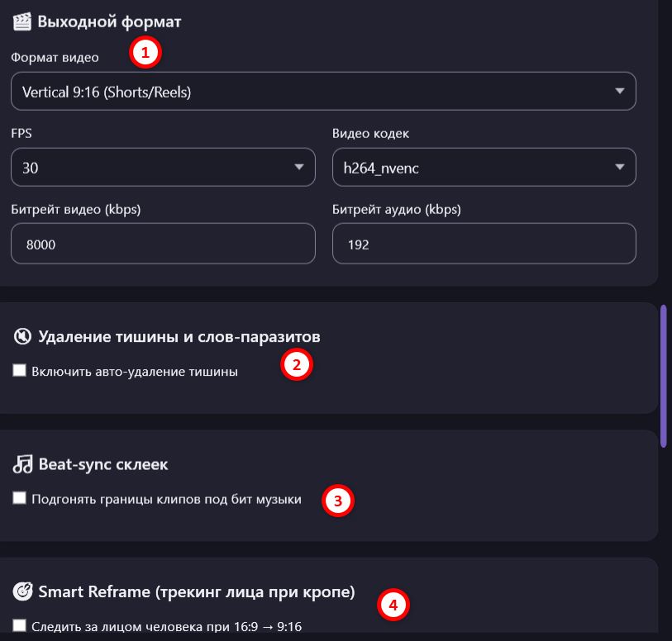Click the clapperboard icon beside Выходной формат
This screenshot has height=641, width=672.
[21, 21]
